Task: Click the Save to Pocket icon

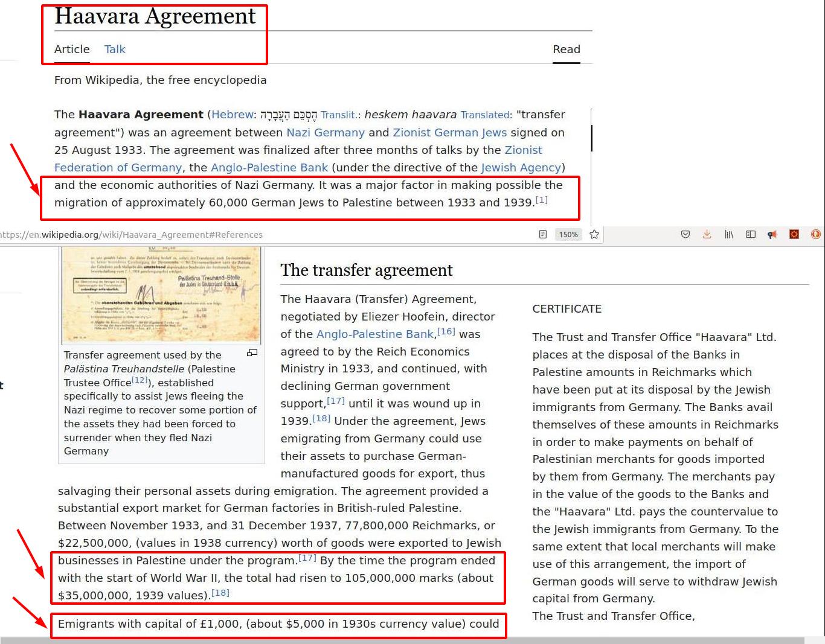Action: tap(685, 234)
